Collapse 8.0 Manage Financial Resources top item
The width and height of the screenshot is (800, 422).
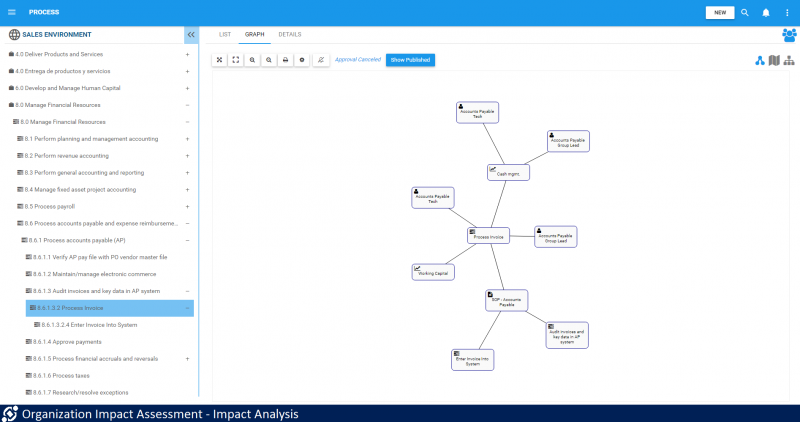tap(187, 104)
